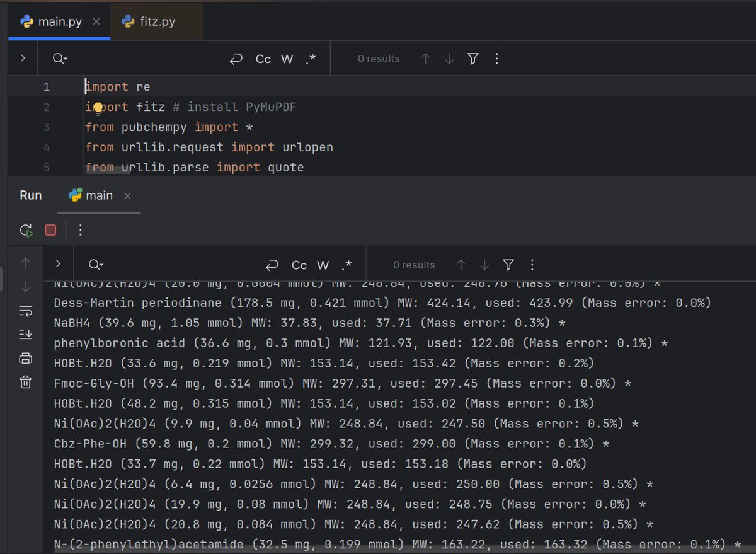The width and height of the screenshot is (756, 554).
Task: Click the phenylboronic acid output line
Action: (360, 343)
